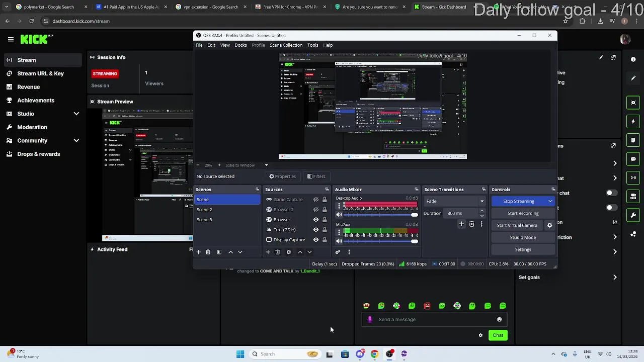Screen dimensions: 644x362
Task: Open Kick hamburger menu icon
Action: pyautogui.click(x=11, y=39)
